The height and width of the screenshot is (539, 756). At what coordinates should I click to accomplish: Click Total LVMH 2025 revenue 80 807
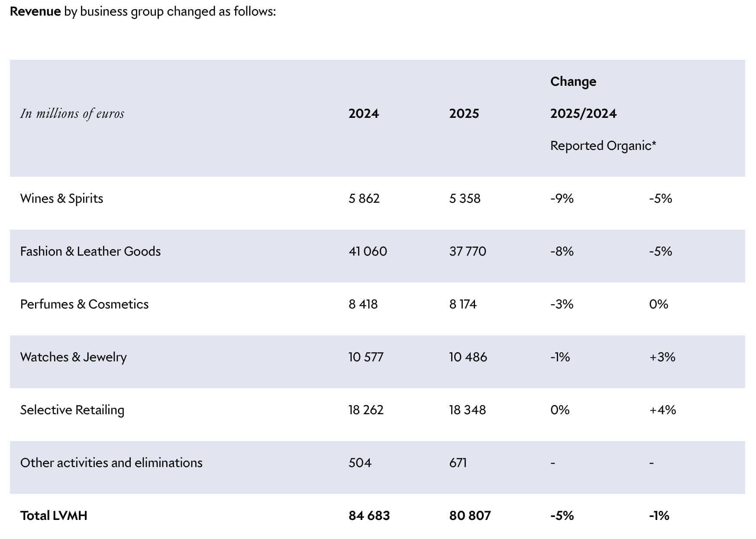tap(470, 516)
